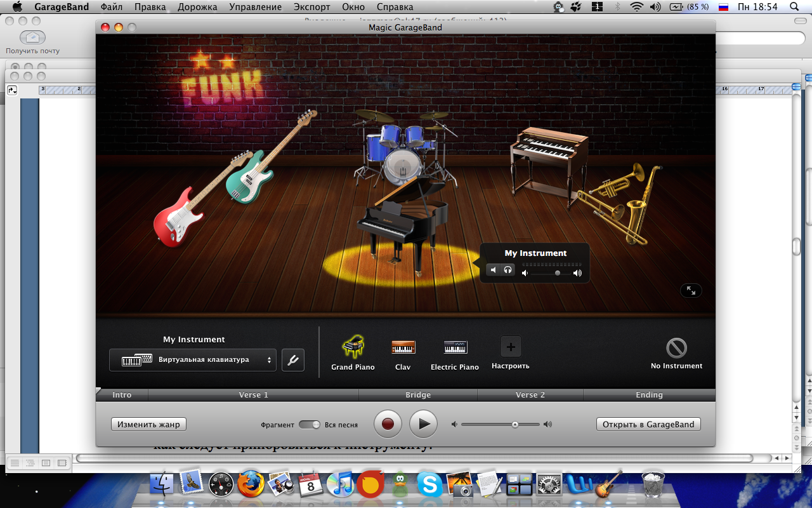Open the sound volume menu bar icon

point(656,7)
